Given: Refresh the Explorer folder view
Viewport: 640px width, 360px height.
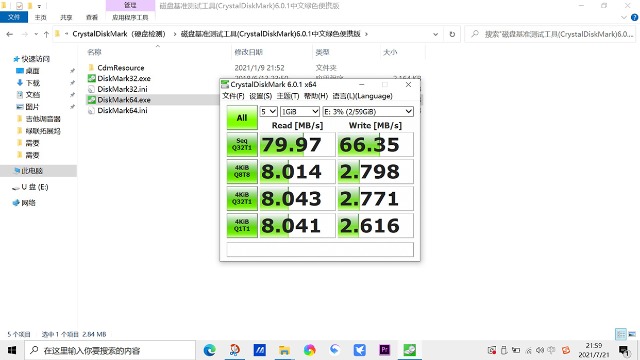Looking at the screenshot, I should coord(452,34).
